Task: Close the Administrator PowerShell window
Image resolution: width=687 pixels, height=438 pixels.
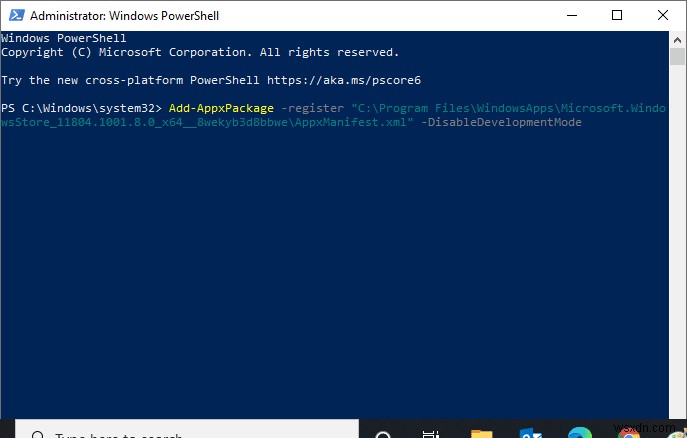Action: click(x=662, y=16)
